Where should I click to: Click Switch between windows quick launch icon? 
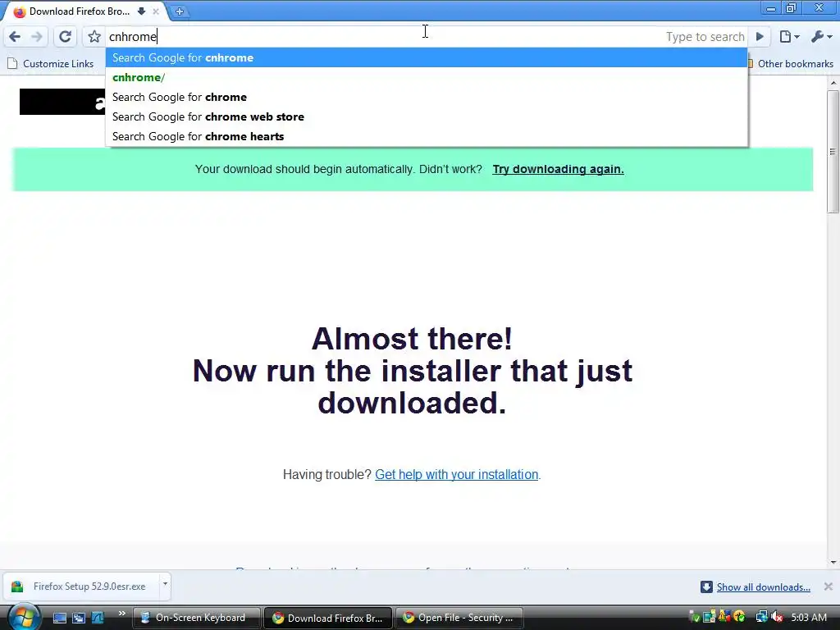click(x=79, y=618)
